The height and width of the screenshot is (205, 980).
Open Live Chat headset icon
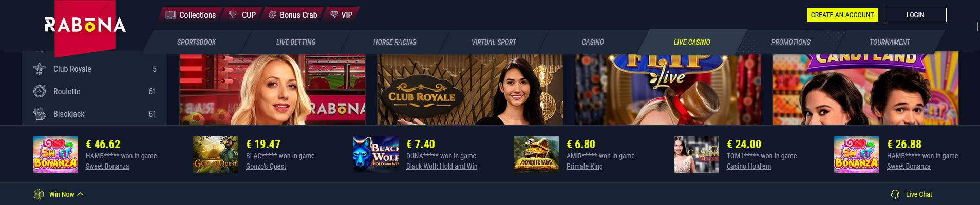click(x=895, y=194)
